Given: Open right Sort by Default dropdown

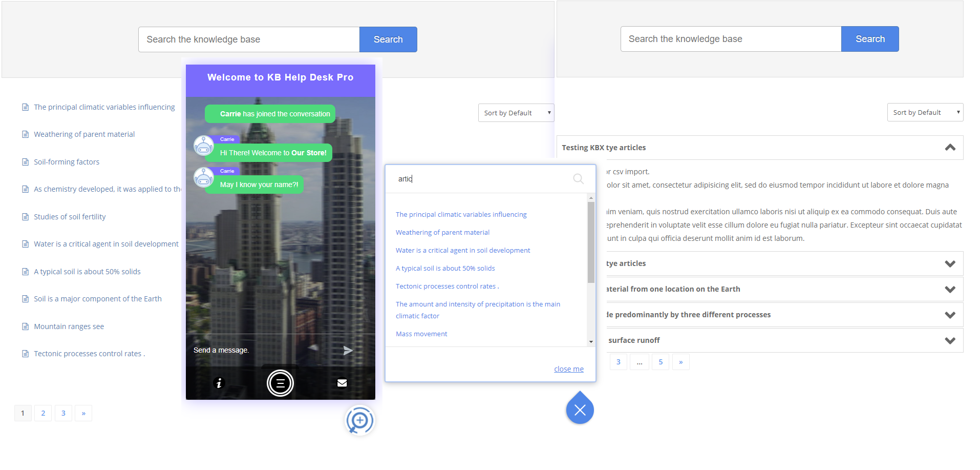Looking at the screenshot, I should pyautogui.click(x=925, y=112).
